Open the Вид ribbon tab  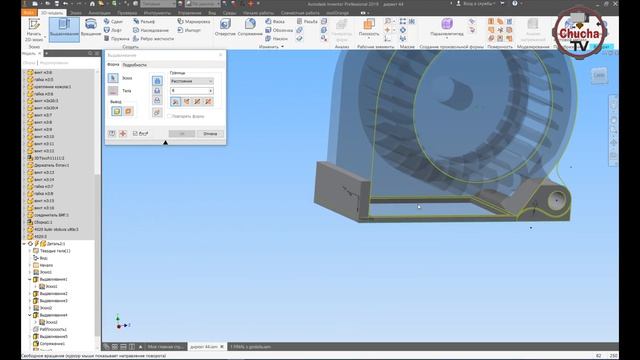tap(212, 13)
